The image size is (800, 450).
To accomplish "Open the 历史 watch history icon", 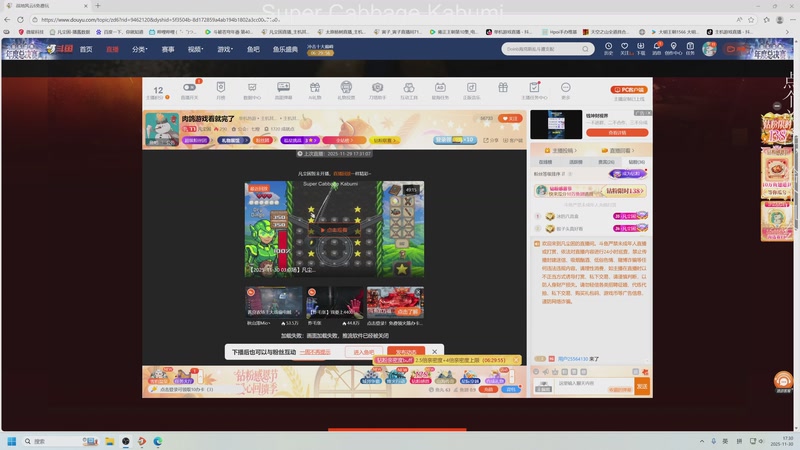I will [608, 48].
